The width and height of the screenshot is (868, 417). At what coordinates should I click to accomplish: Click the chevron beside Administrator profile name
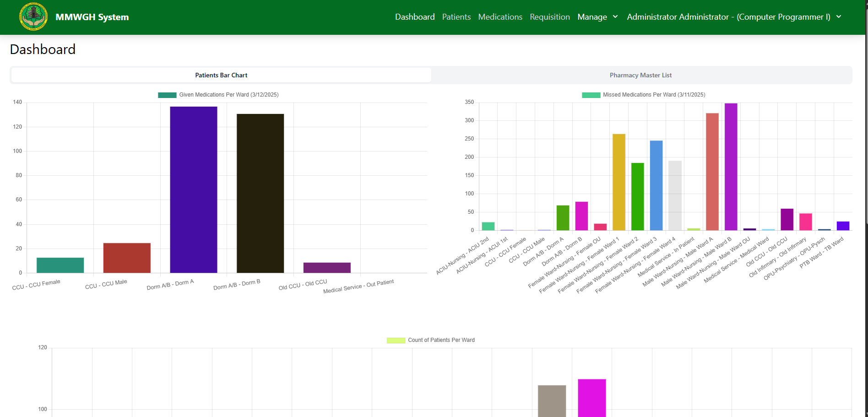(839, 17)
